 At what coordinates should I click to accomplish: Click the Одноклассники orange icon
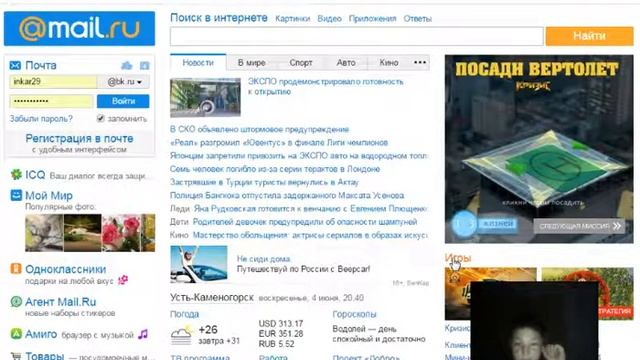coord(16,269)
